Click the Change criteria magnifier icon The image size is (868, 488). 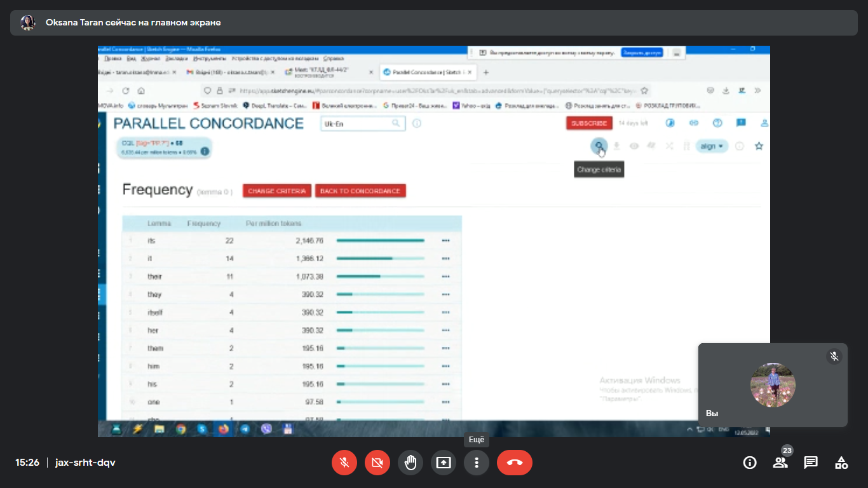click(599, 146)
